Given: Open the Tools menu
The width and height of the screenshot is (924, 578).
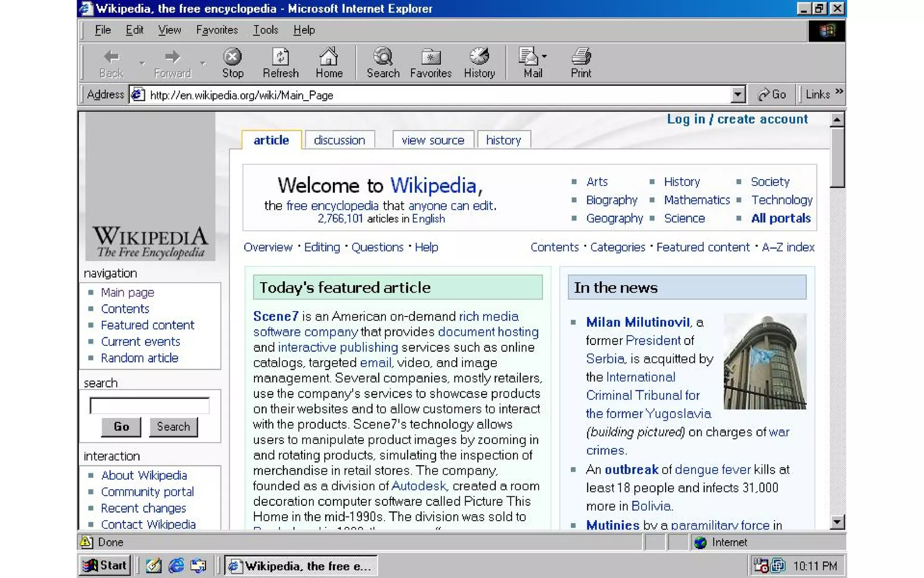Looking at the screenshot, I should pyautogui.click(x=265, y=30).
